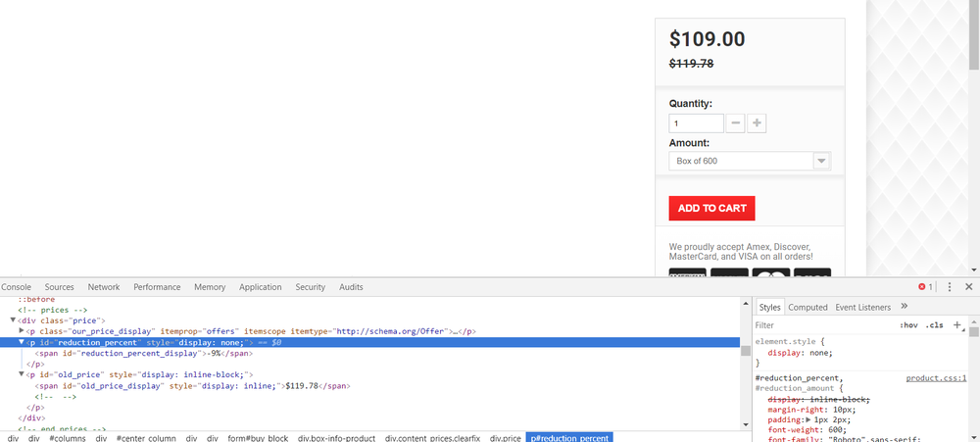
Task: Click the ::before pseudo-element line
Action: (x=36, y=300)
